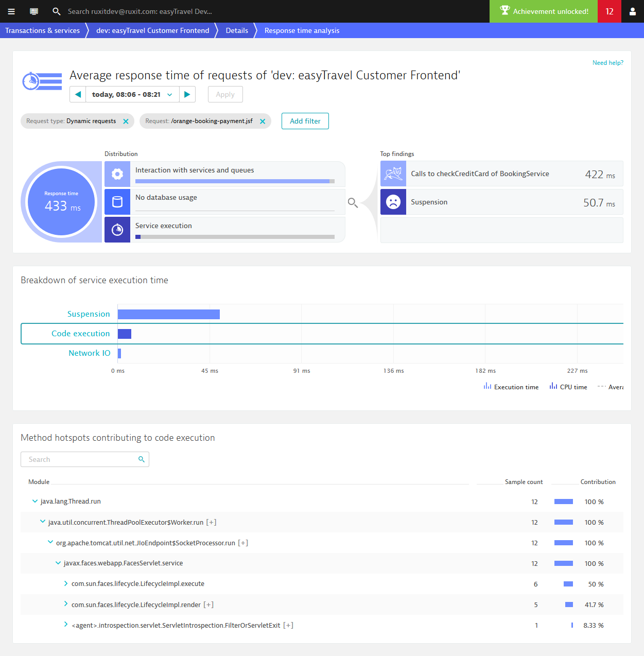The image size is (644, 656).
Task: Open the hamburger navigation menu
Action: pyautogui.click(x=11, y=11)
